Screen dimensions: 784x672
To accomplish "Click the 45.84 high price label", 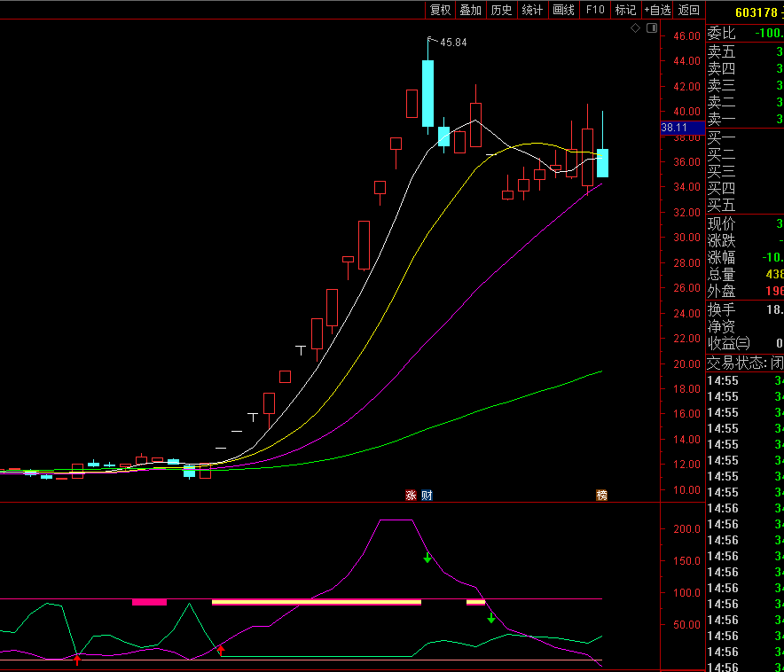I will tap(453, 43).
